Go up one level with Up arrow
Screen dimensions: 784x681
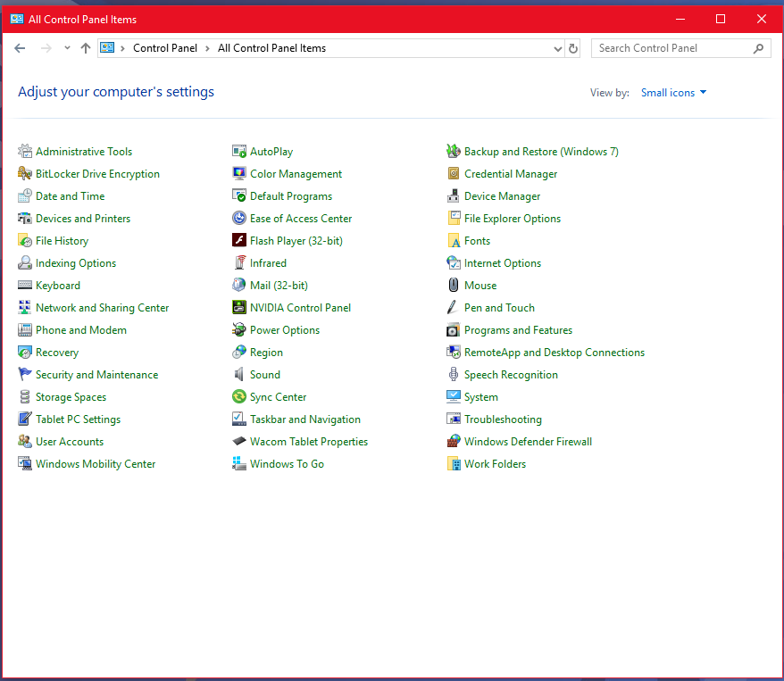click(86, 48)
